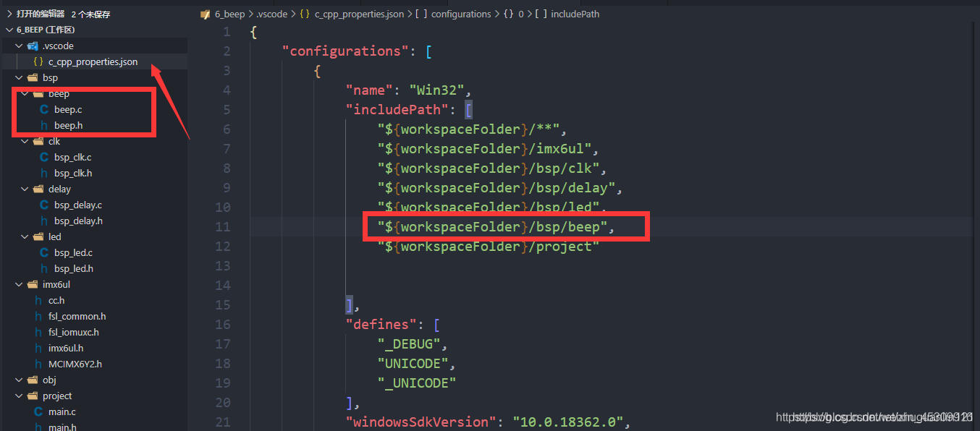The width and height of the screenshot is (980, 431).
Task: Click the /imx6ul include path line
Action: [489, 149]
